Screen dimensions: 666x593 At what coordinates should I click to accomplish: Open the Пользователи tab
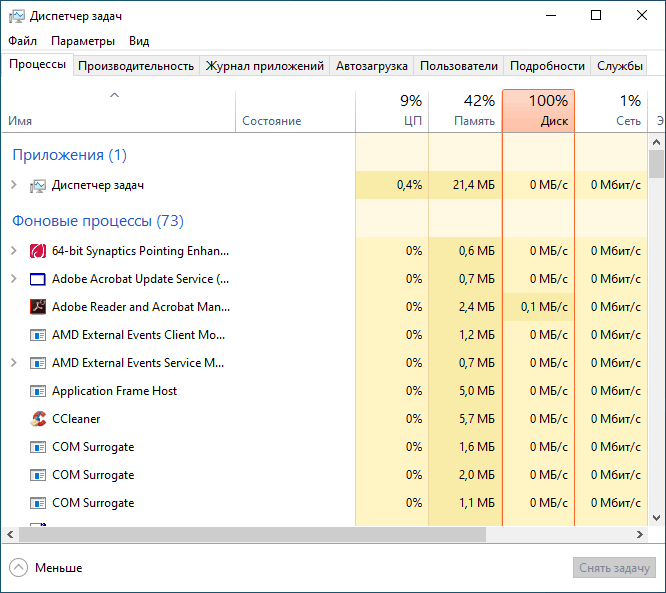click(459, 66)
